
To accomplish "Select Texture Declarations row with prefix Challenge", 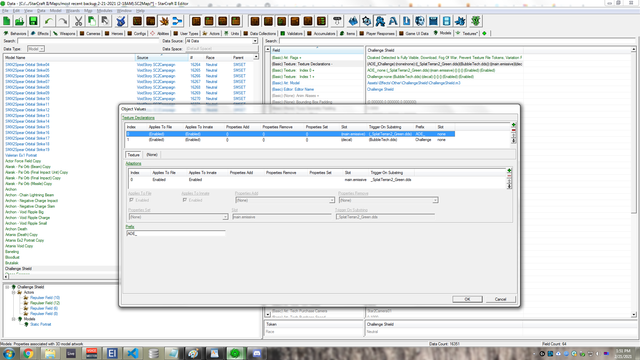I will click(x=290, y=140).
